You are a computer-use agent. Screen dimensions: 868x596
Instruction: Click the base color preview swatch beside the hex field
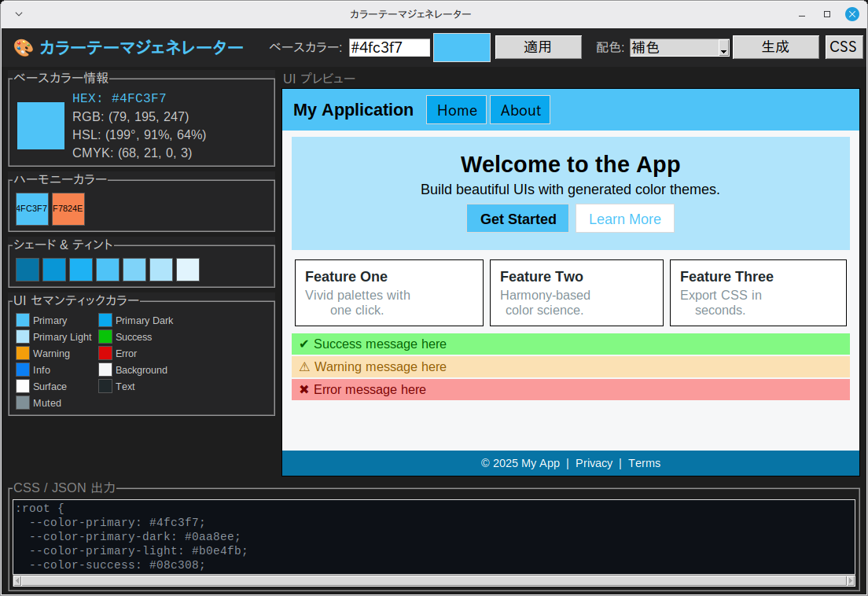click(x=462, y=48)
